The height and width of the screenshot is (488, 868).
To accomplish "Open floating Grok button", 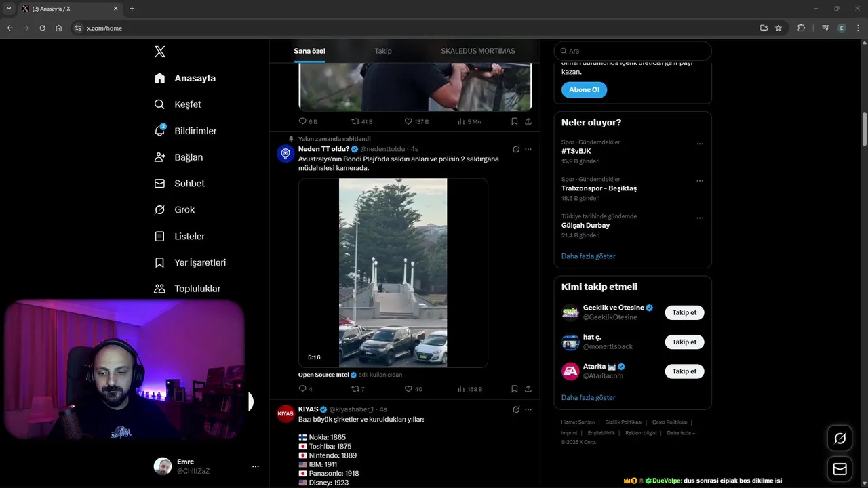I will click(840, 439).
